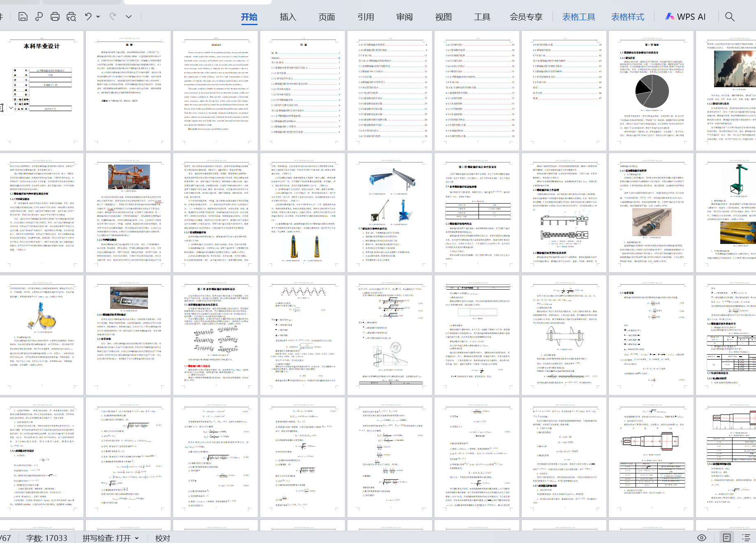Open Print Preview with the magnifier printer icon
This screenshot has height=543, width=756.
(x=71, y=16)
